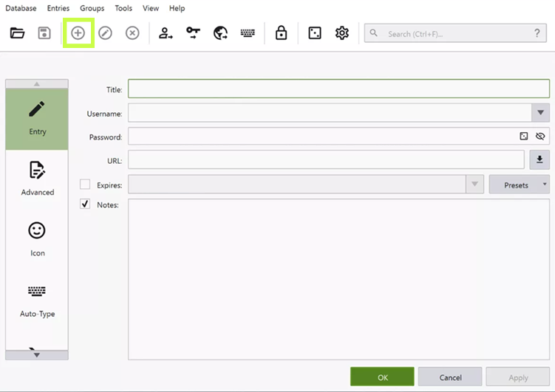Lock the database with padlock icon
This screenshot has height=392, width=555.
[281, 33]
